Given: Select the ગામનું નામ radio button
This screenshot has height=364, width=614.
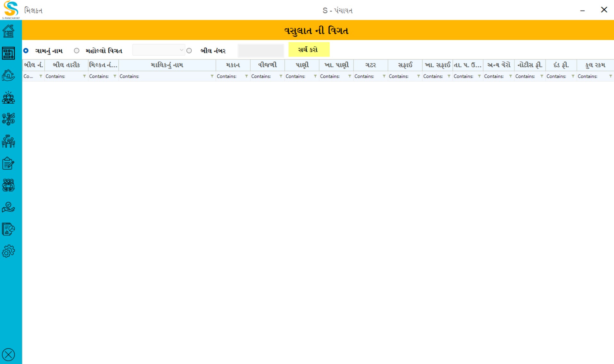Looking at the screenshot, I should click(x=26, y=51).
